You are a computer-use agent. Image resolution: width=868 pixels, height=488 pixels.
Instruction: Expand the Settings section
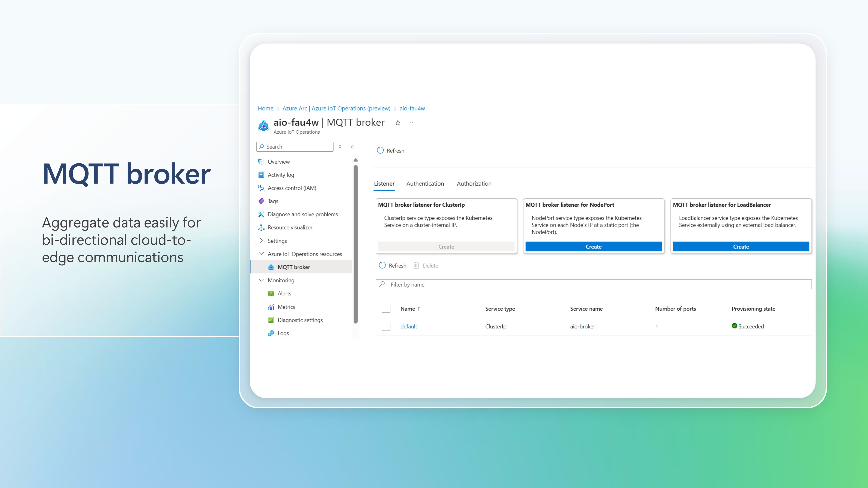(261, 241)
